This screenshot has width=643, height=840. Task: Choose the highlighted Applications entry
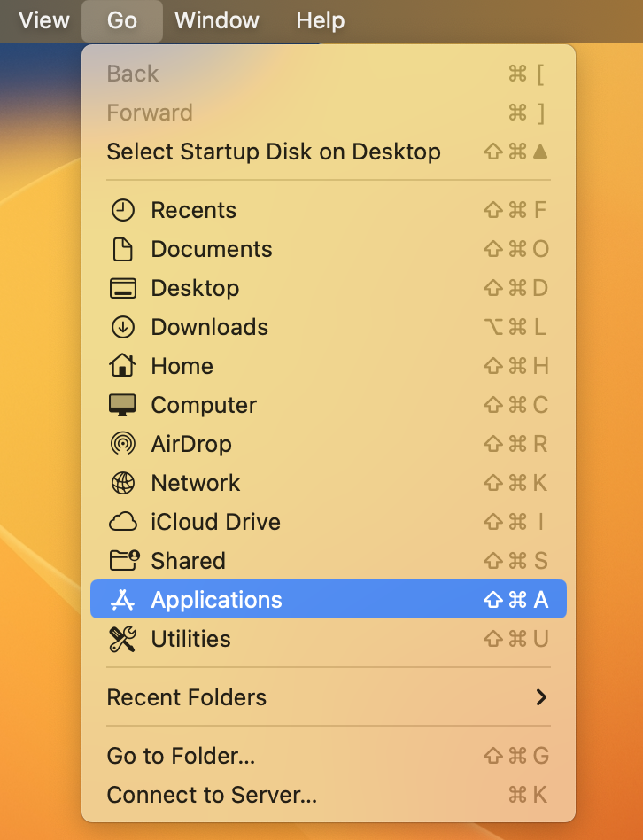329,599
